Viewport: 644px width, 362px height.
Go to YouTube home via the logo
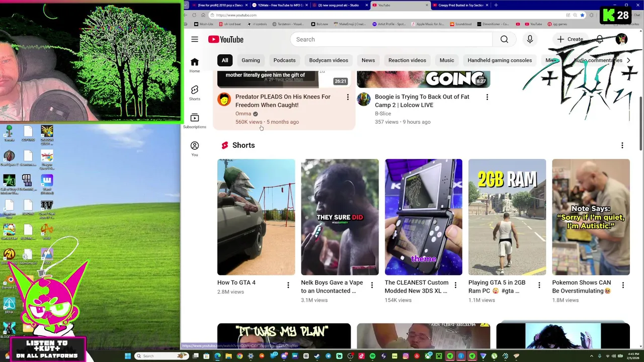[226, 39]
